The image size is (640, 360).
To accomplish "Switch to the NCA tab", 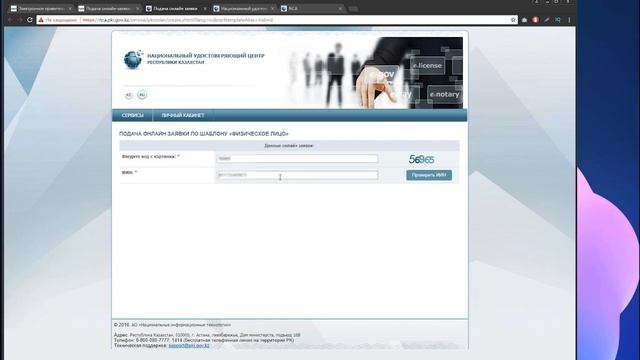I will [311, 8].
